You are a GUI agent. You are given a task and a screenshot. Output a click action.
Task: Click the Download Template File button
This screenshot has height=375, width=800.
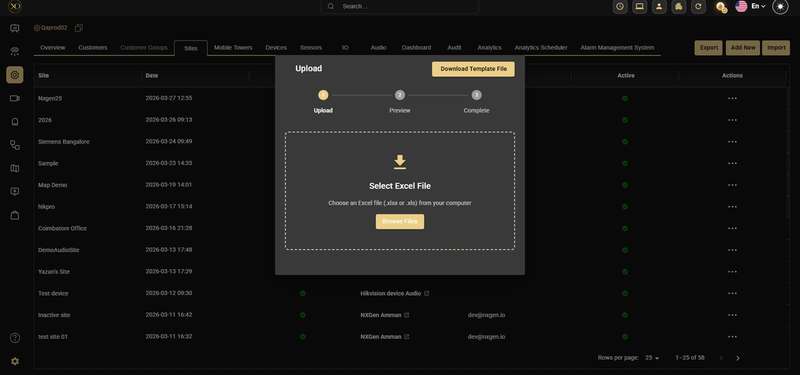(473, 69)
